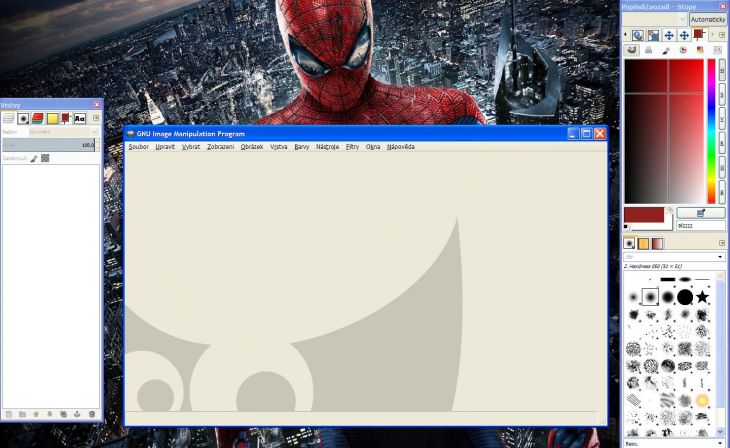Create new layer using bottom-bar icon

click(x=8, y=414)
